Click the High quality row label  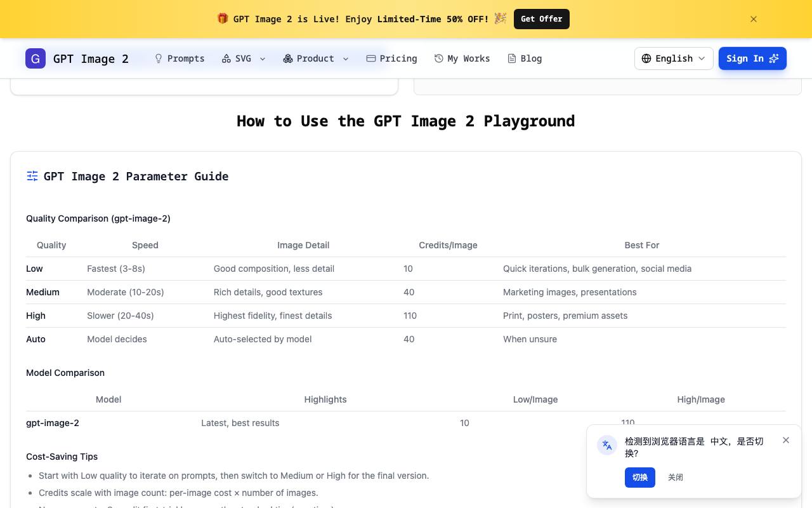(x=36, y=316)
